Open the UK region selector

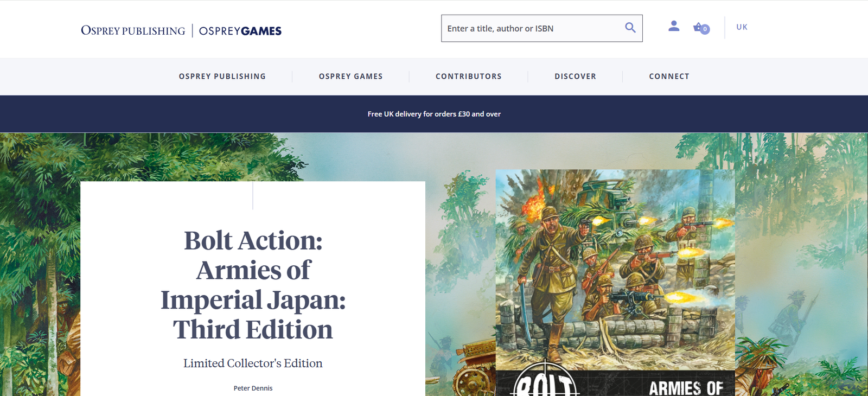(742, 27)
